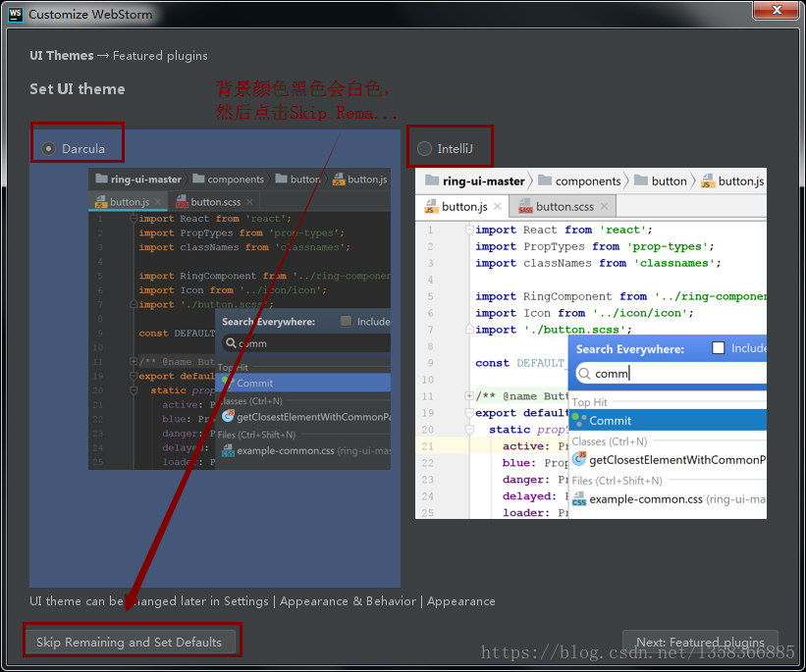Collapse static block at line 20 in Darcula preview
Screen dimensions: 806x672
pos(134,390)
